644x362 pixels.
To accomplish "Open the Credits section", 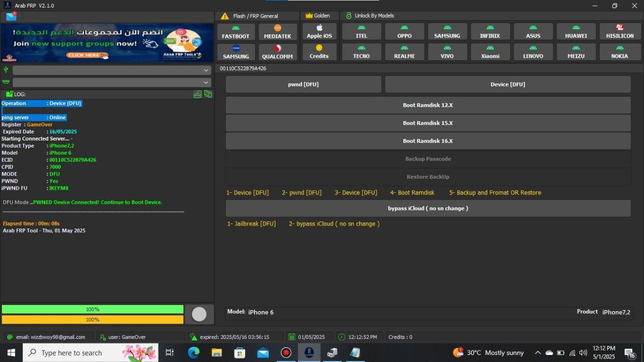I will 319,52.
